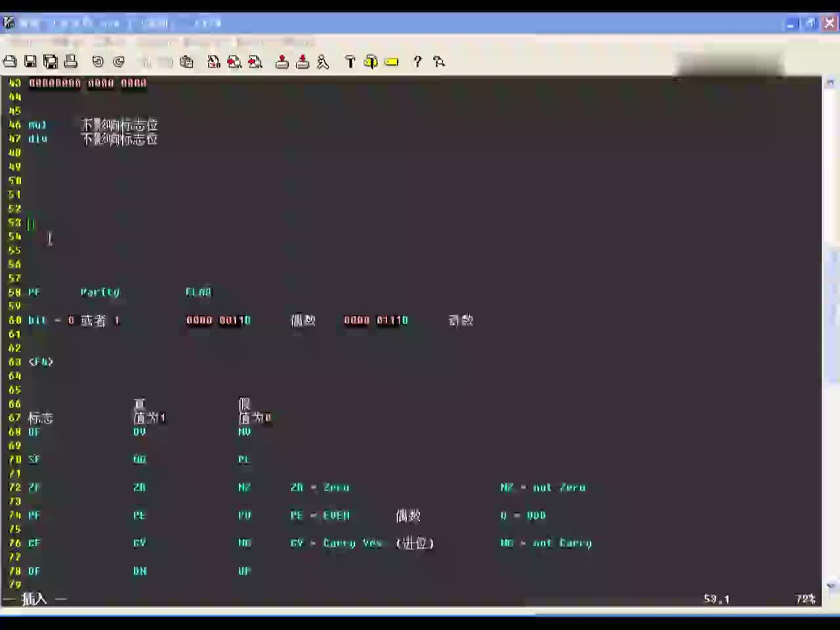Viewport: 840px width, 630px height.
Task: Click 'NZ = not Zero' text on line 72
Action: tap(543, 488)
